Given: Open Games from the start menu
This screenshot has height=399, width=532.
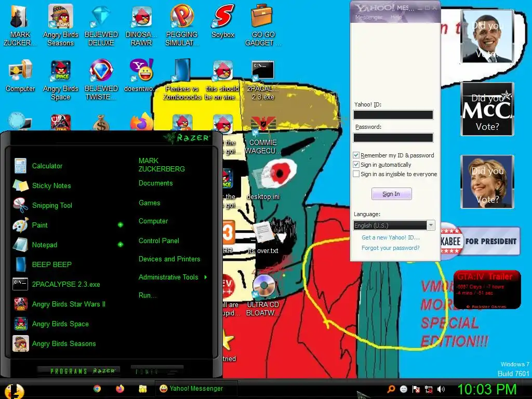Looking at the screenshot, I should pos(149,203).
